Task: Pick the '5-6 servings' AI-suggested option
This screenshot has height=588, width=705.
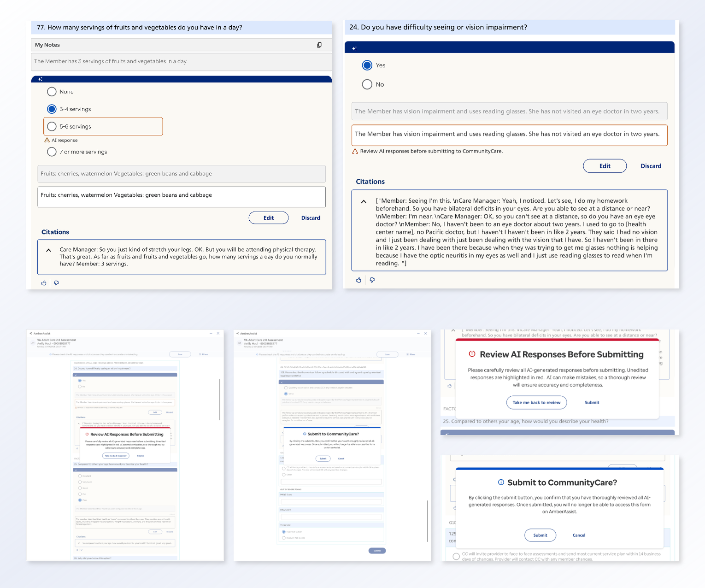Action: (x=52, y=126)
